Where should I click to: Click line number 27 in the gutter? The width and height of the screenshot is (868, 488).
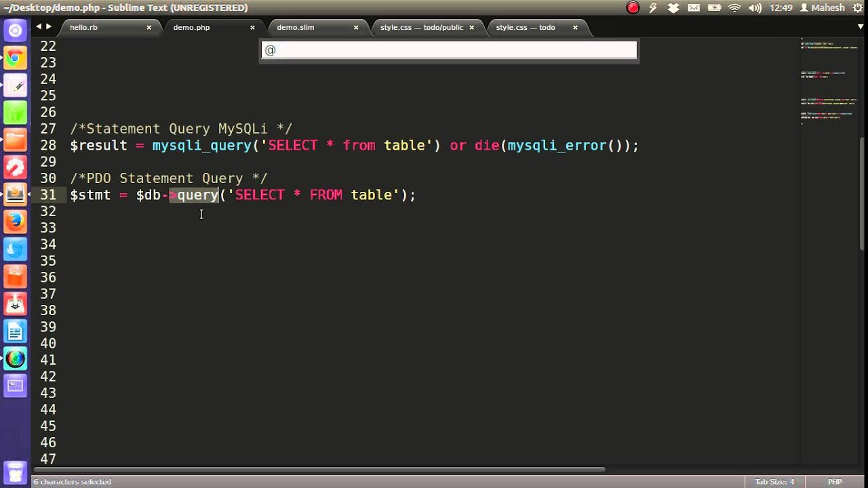point(48,129)
